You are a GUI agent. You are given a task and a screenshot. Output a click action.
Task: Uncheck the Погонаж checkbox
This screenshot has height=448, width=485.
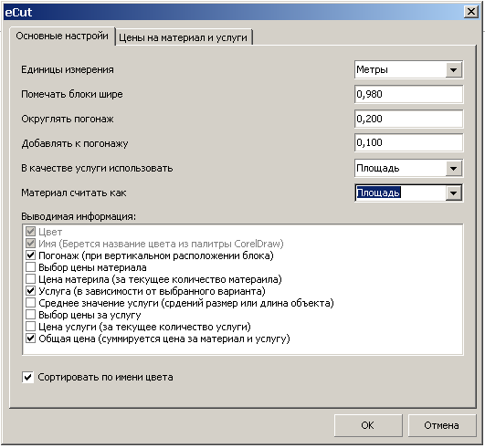point(31,255)
